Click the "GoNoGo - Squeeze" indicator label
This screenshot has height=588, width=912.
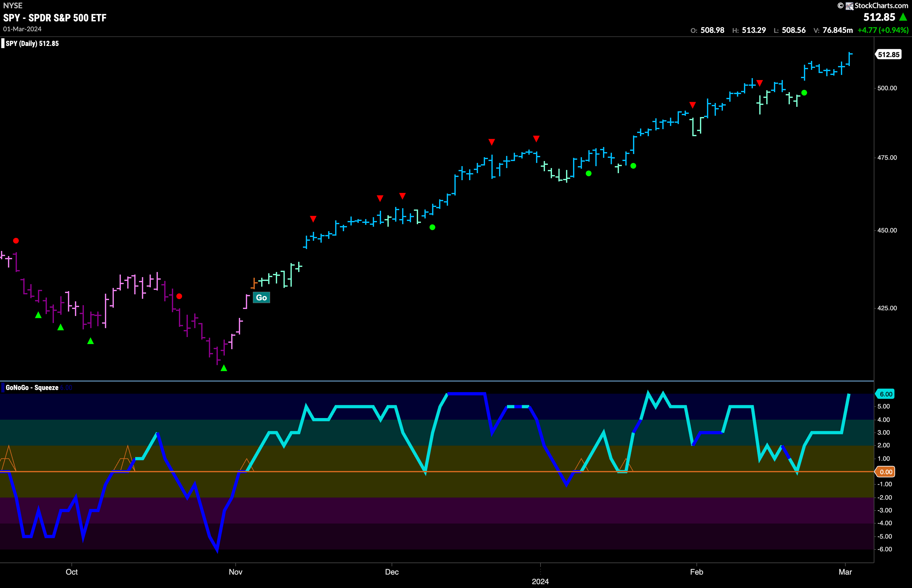coord(32,387)
